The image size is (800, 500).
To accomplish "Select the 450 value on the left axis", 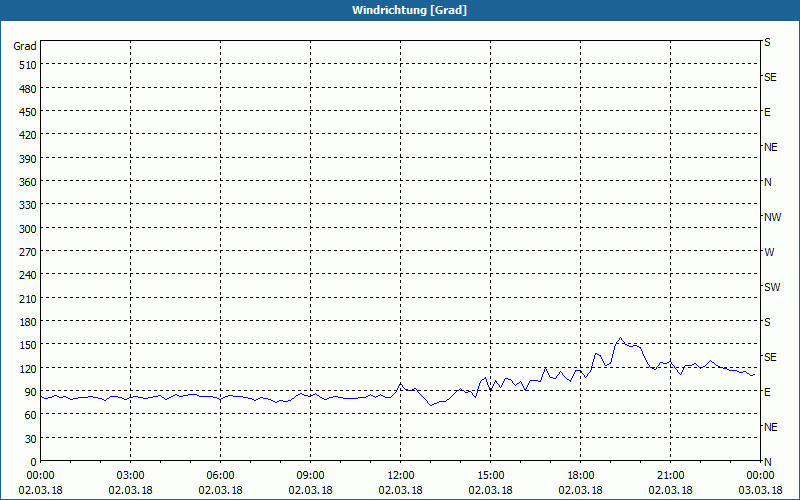I will coord(28,112).
